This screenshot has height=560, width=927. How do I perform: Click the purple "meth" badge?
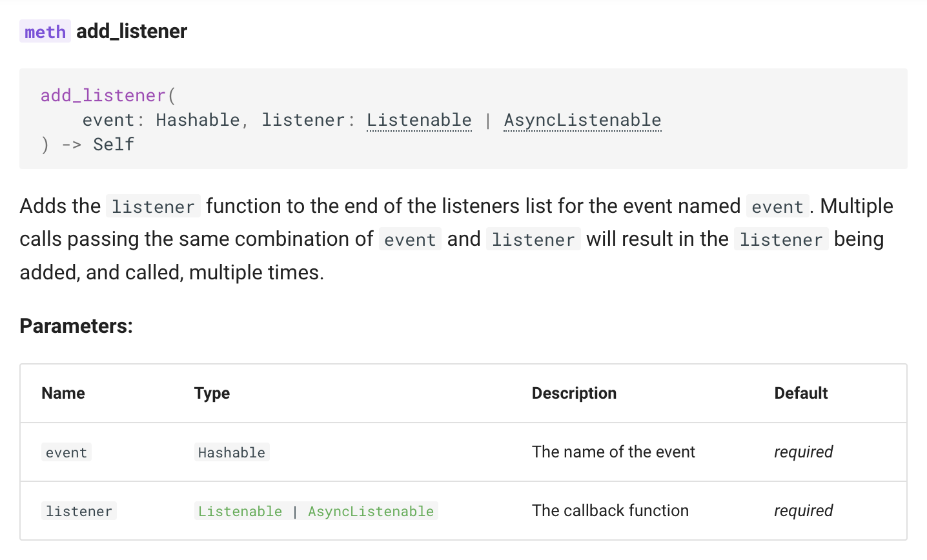click(x=45, y=32)
